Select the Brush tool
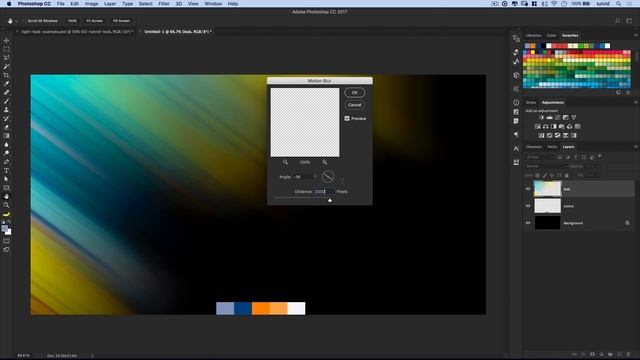This screenshot has width=640, height=360. (x=7, y=101)
